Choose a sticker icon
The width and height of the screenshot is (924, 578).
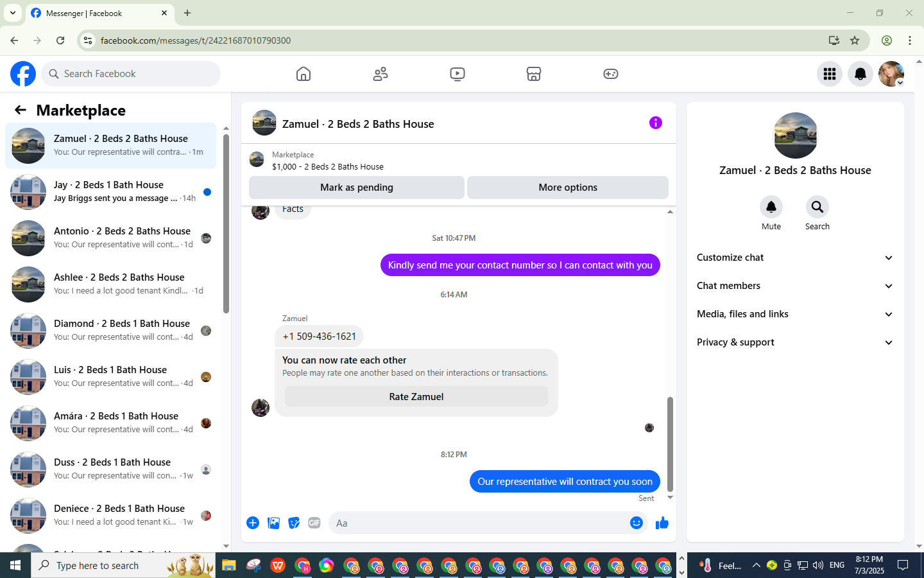294,523
